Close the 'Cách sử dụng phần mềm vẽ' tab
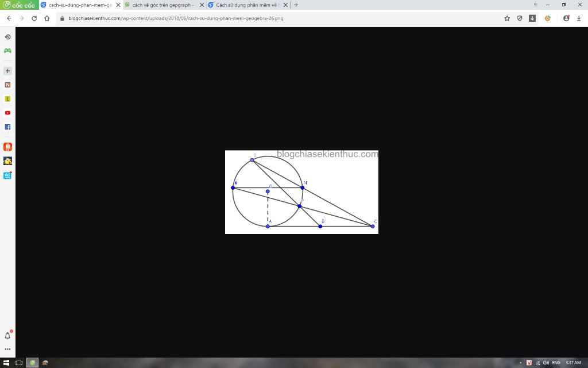 pyautogui.click(x=285, y=5)
